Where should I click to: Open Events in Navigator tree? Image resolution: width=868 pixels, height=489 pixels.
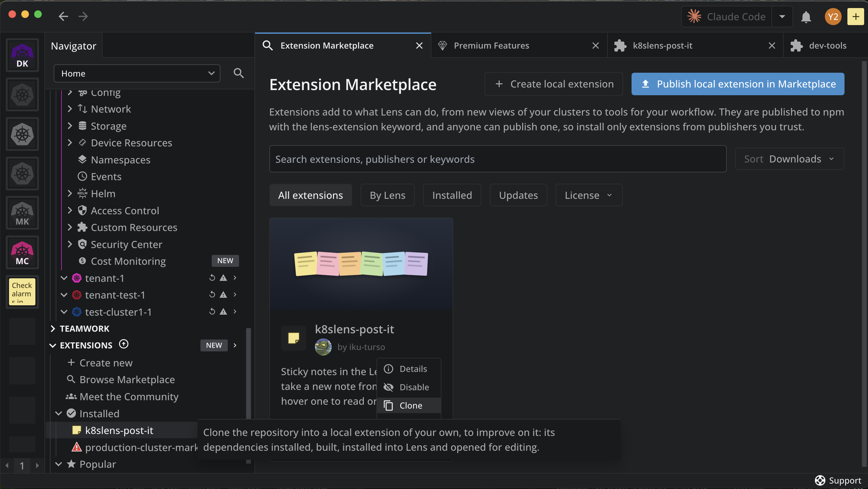(x=106, y=177)
